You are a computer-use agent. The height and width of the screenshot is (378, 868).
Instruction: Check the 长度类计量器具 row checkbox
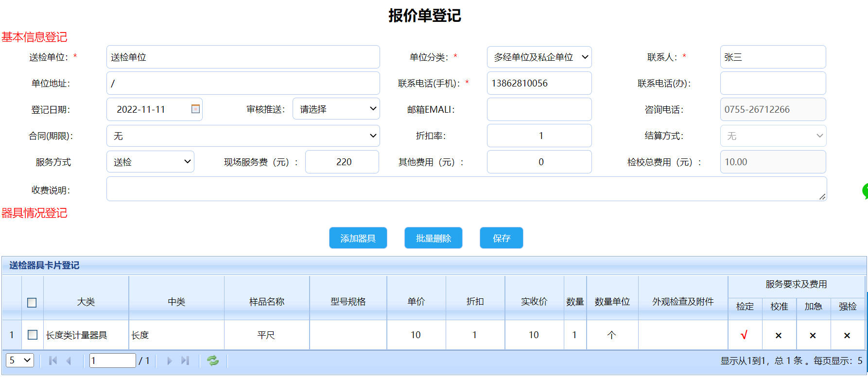point(33,335)
